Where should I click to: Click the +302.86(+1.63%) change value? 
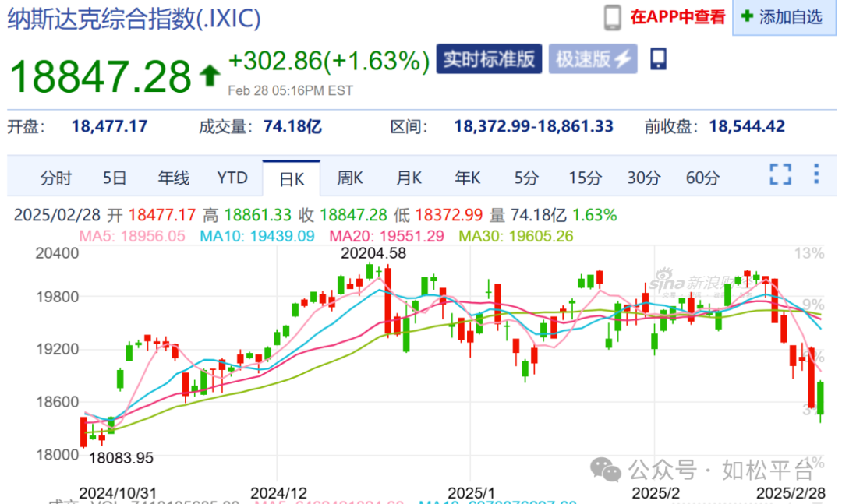(329, 62)
